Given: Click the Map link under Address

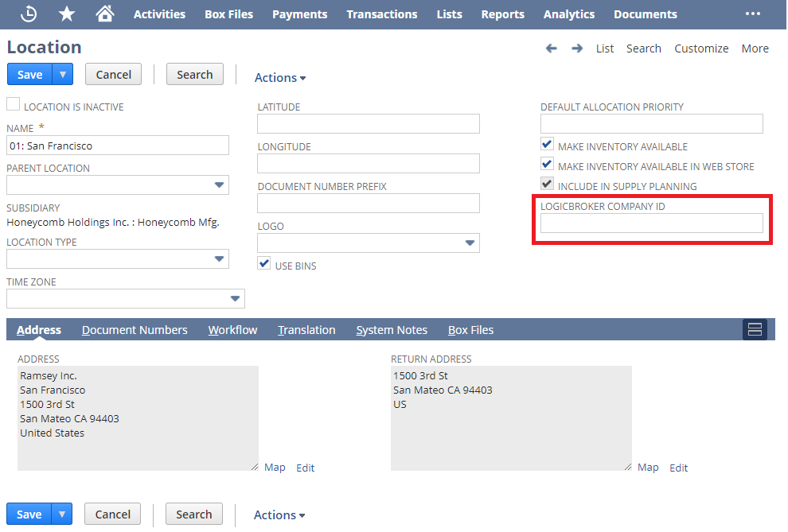Looking at the screenshot, I should point(275,468).
